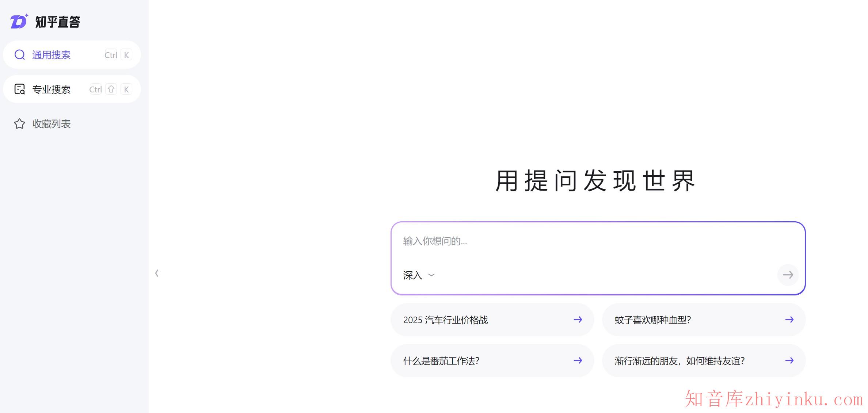Collapse the sidebar with the left chevron
Viewport: 868px width, 413px height.
[157, 273]
